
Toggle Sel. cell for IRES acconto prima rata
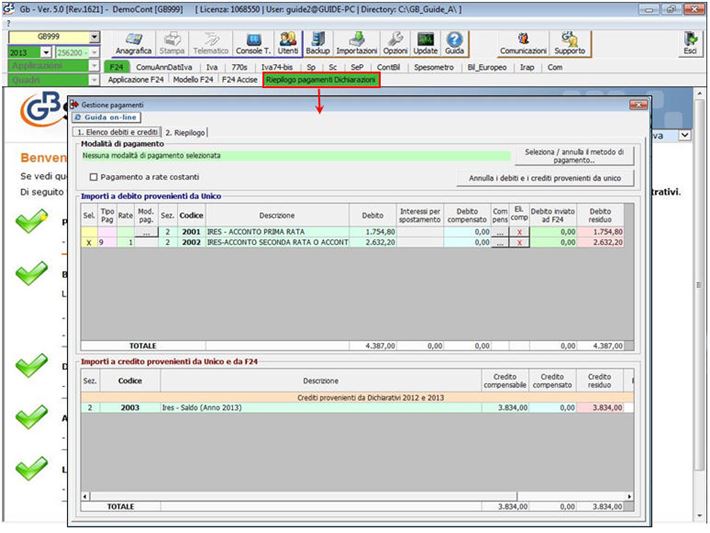(x=89, y=232)
